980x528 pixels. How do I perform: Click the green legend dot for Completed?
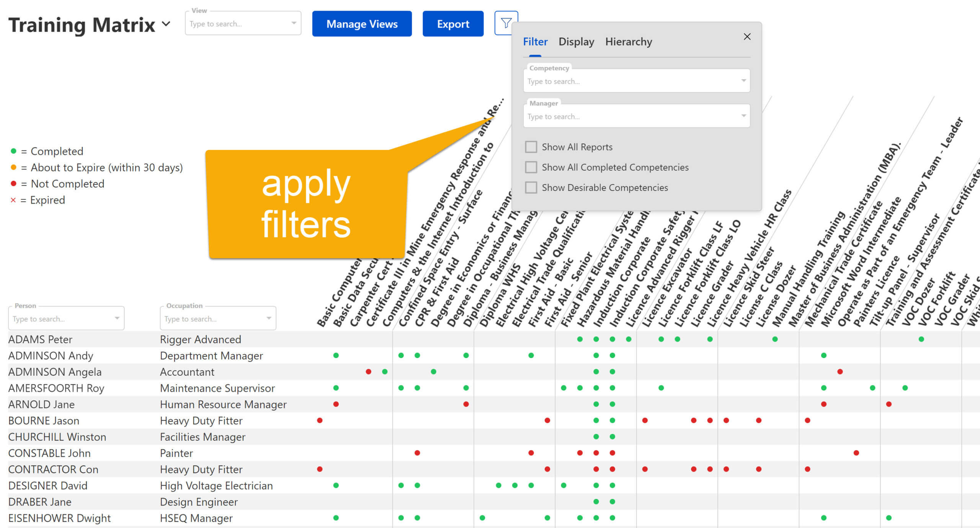tap(13, 151)
